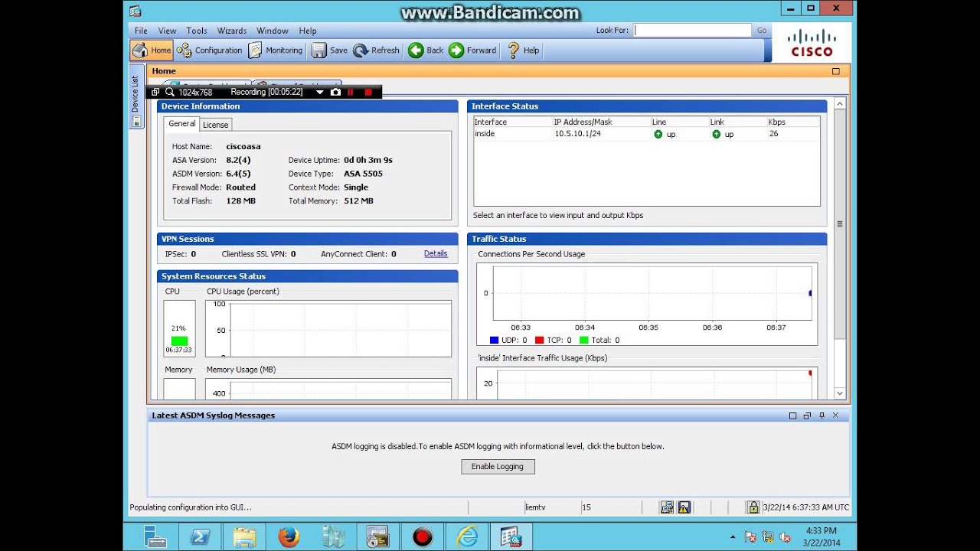This screenshot has width=980, height=551.
Task: Click the IP Address/Mask column header
Action: click(602, 122)
